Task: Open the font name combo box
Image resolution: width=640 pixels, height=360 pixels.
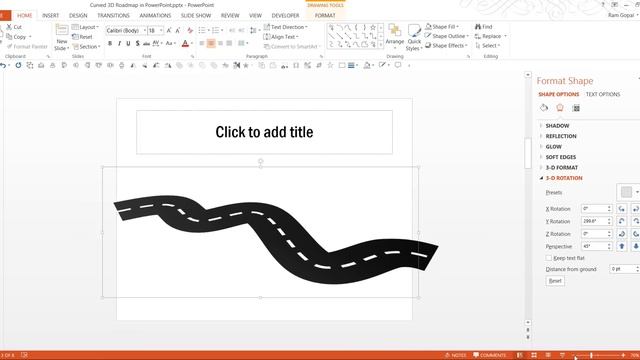Action: tap(126, 31)
